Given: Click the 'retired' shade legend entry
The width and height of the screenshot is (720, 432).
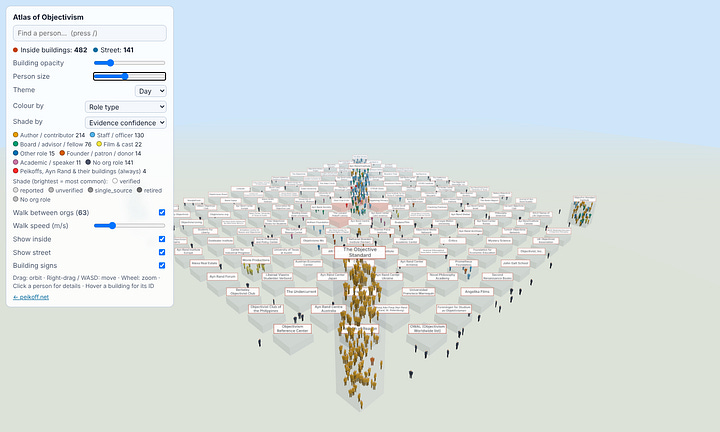Looking at the screenshot, I should (149, 191).
